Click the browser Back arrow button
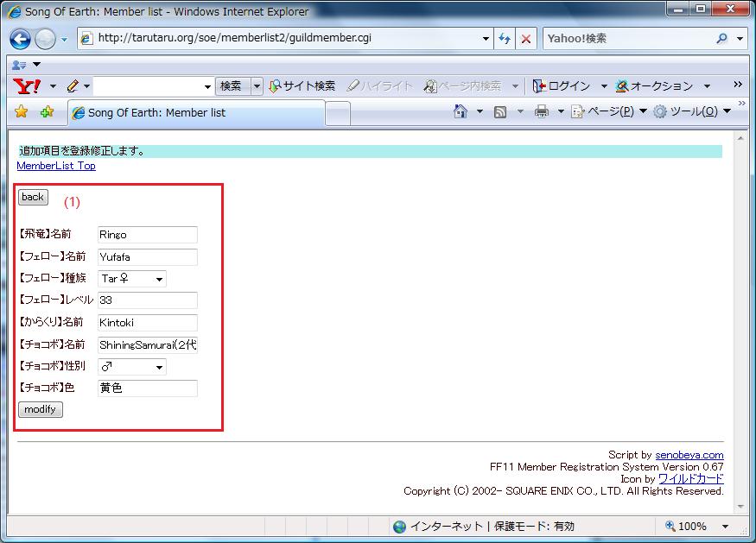This screenshot has height=543, width=756. [x=21, y=39]
